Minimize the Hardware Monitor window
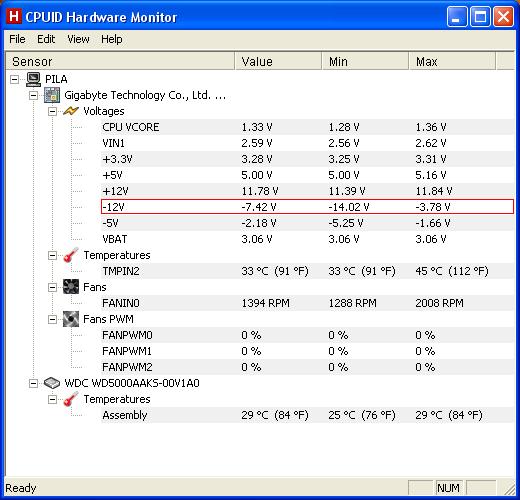This screenshot has width=520, height=500. click(x=456, y=17)
